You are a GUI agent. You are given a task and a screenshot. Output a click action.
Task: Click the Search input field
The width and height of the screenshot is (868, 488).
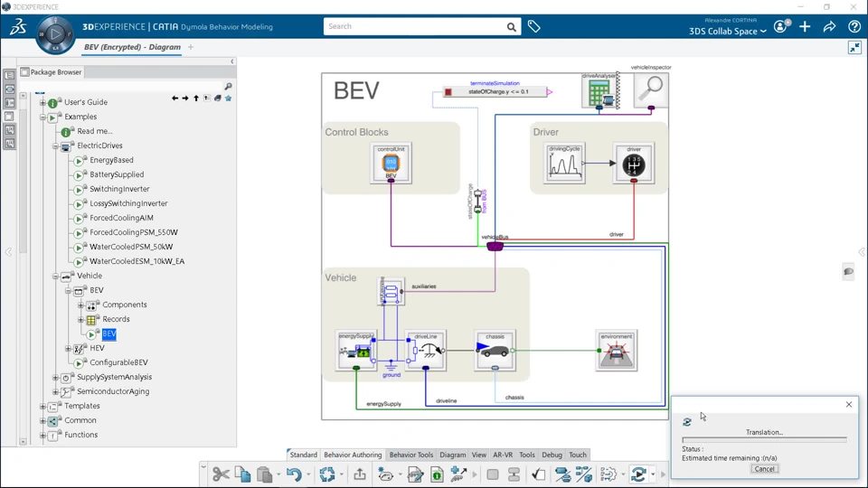point(415,26)
